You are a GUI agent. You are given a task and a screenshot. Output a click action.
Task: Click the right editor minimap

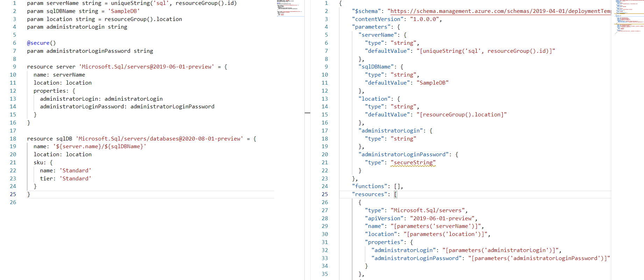(630, 17)
